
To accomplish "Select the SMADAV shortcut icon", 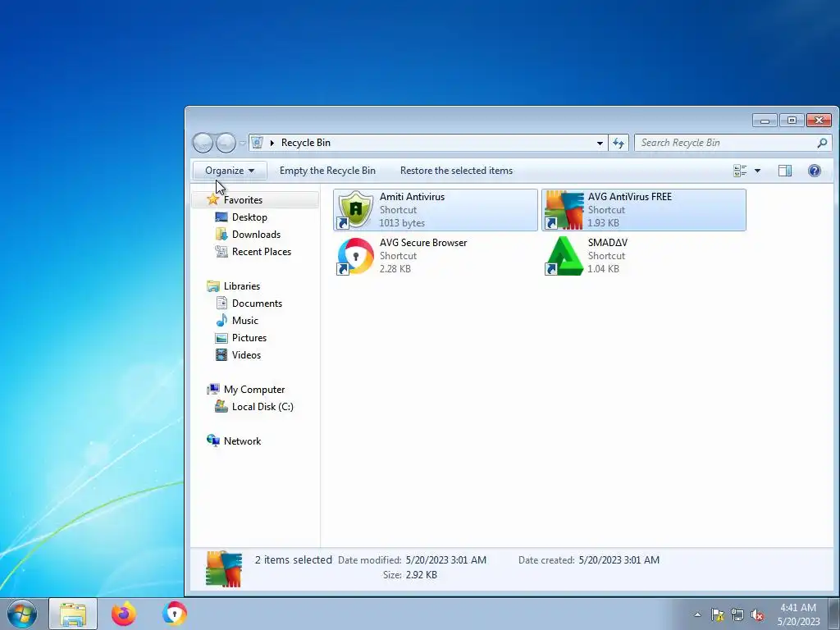I will point(564,256).
